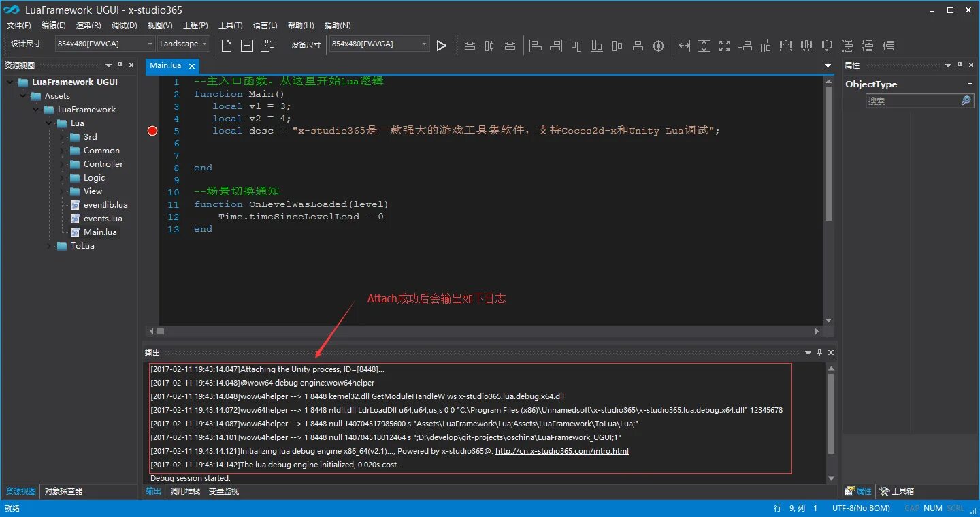Click the four-corner expand same-size icon

pyautogui.click(x=725, y=46)
